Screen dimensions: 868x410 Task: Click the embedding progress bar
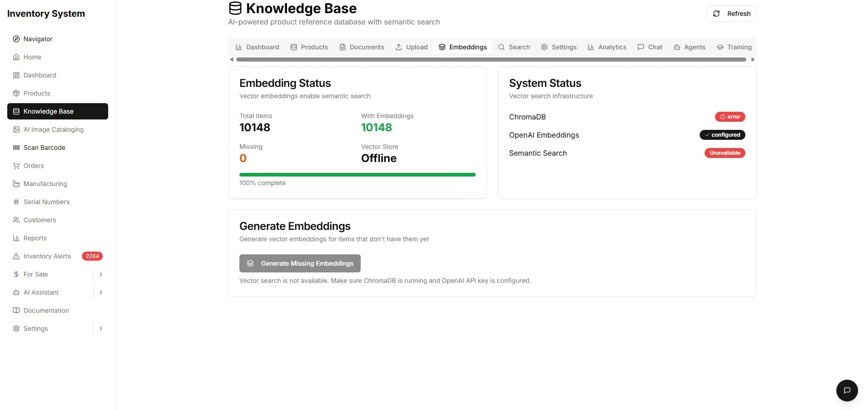click(x=358, y=175)
